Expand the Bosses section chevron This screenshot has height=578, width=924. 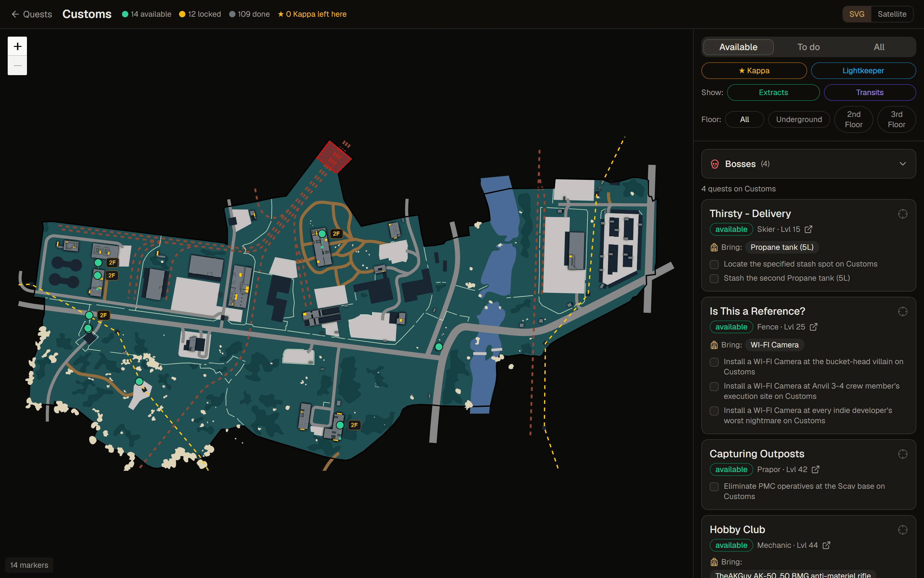tap(903, 164)
